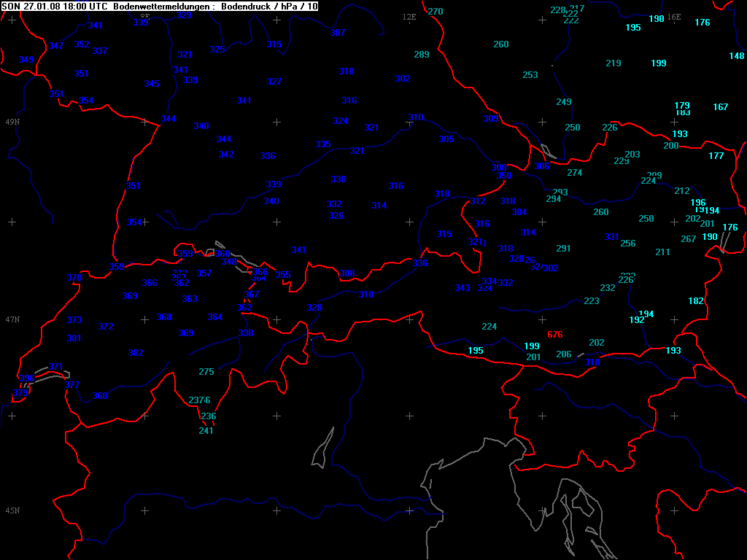Select the map title text at top left
This screenshot has width=747, height=560.
tap(160, 6)
